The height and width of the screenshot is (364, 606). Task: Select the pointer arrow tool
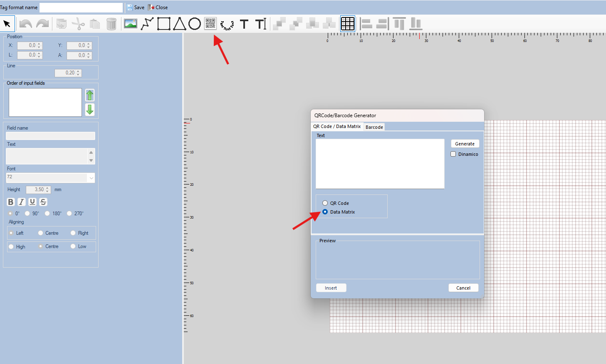click(x=7, y=24)
